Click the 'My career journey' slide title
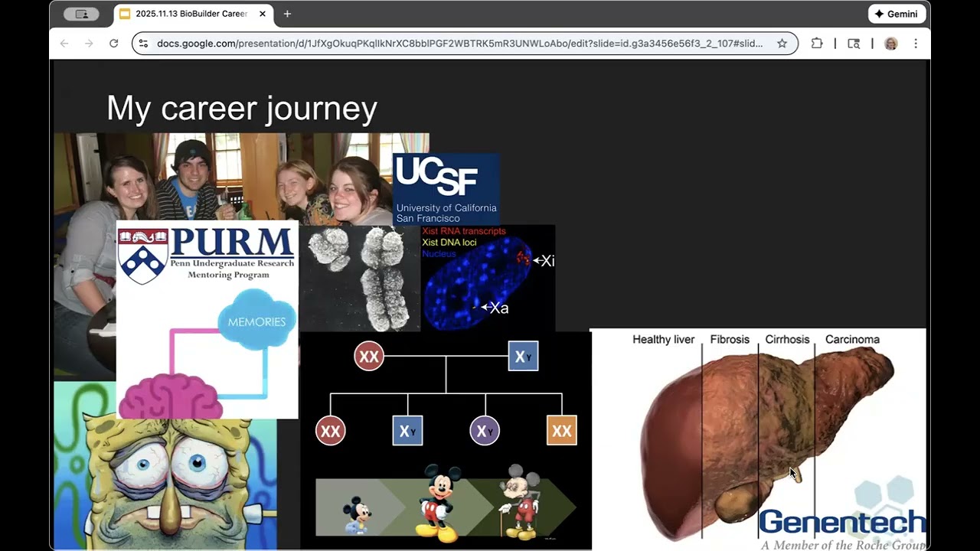 pyautogui.click(x=242, y=108)
